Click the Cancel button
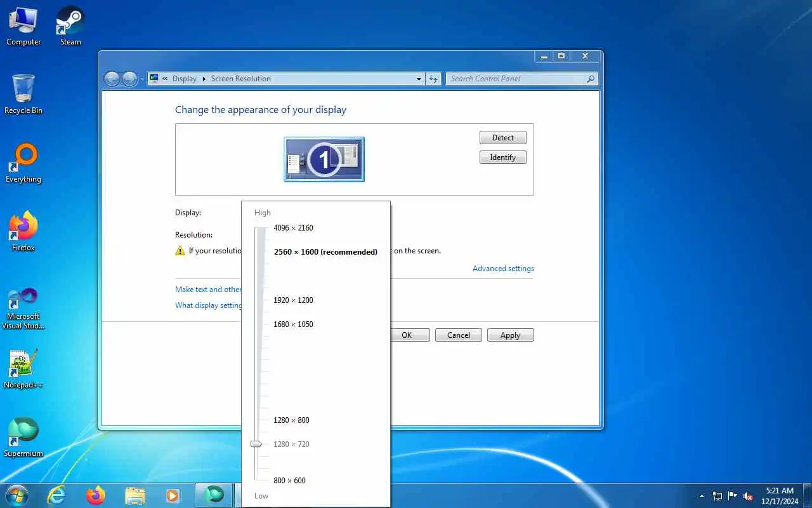The height and width of the screenshot is (508, 812). click(x=459, y=335)
